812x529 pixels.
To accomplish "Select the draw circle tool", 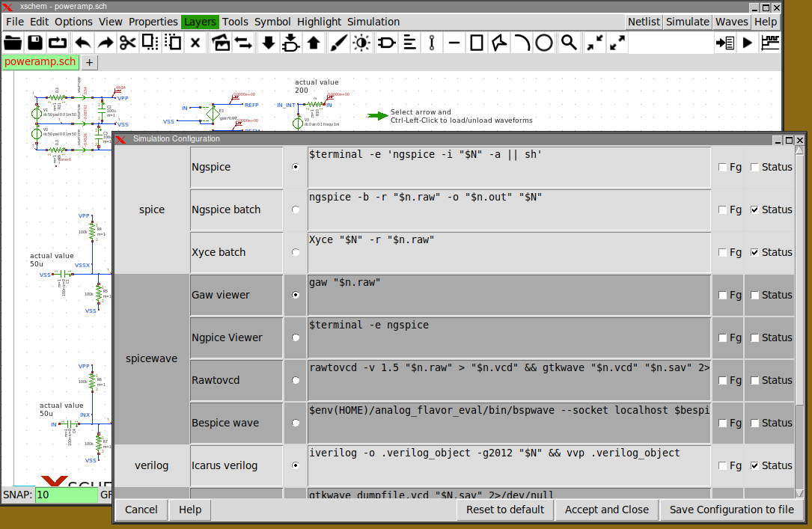I will click(544, 43).
